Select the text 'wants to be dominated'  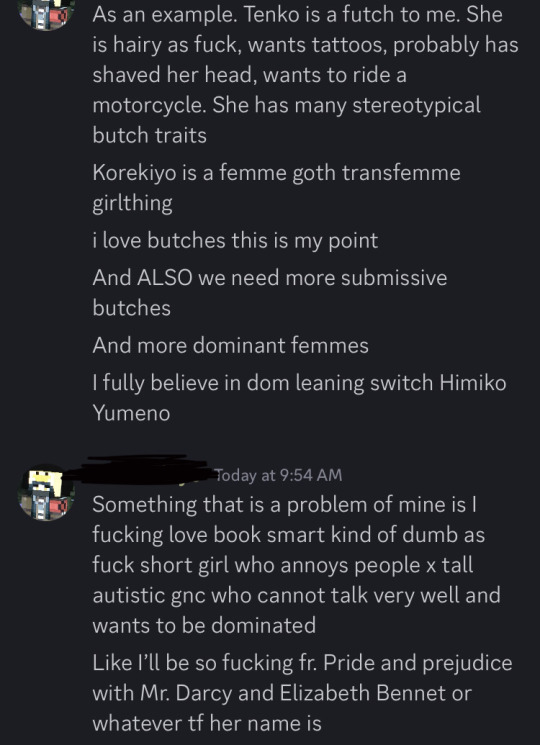[x=204, y=625]
